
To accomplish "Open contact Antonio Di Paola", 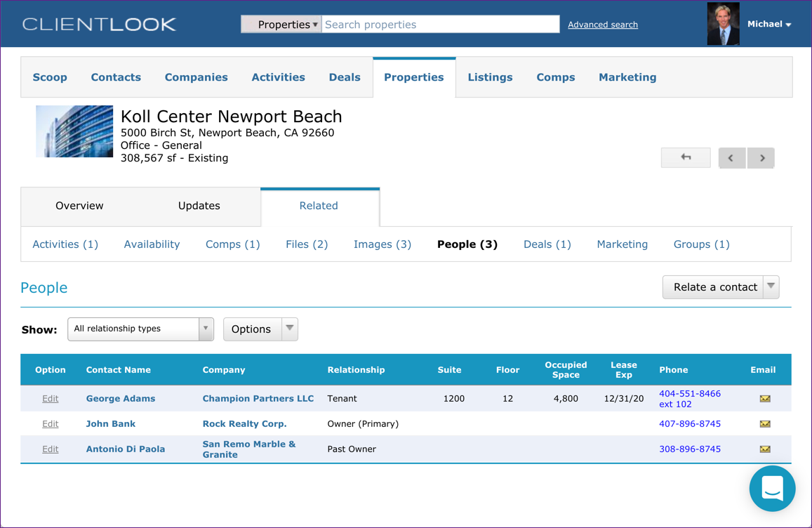I will [x=126, y=449].
